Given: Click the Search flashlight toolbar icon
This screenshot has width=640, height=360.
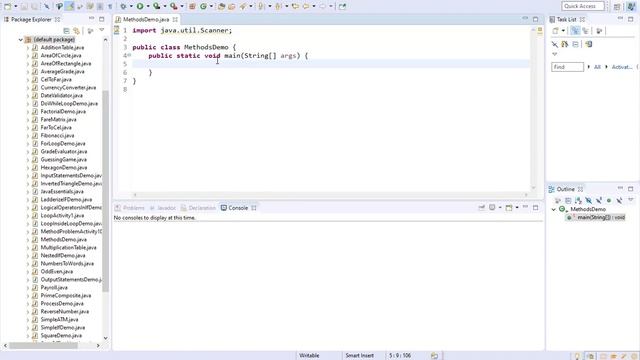Looking at the screenshot, I should pos(243,6).
